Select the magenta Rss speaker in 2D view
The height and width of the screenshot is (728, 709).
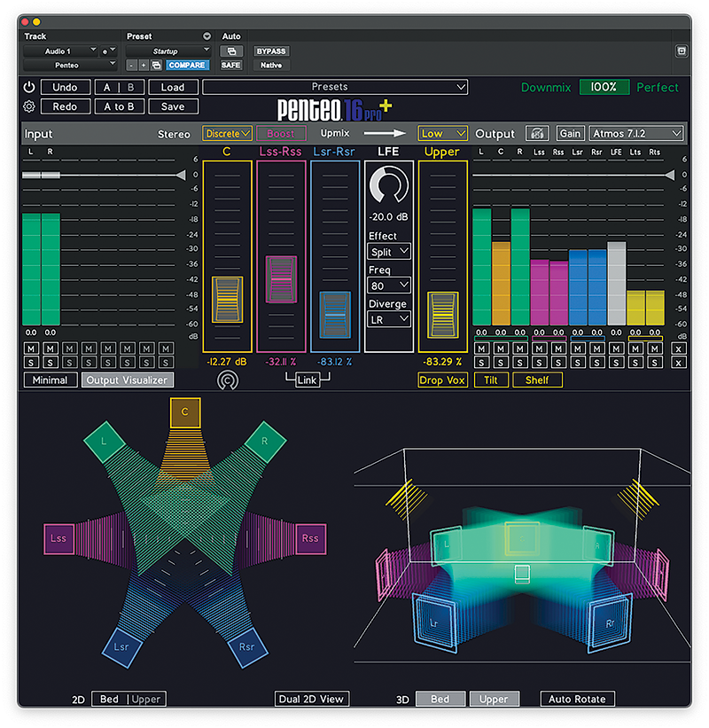[x=310, y=538]
